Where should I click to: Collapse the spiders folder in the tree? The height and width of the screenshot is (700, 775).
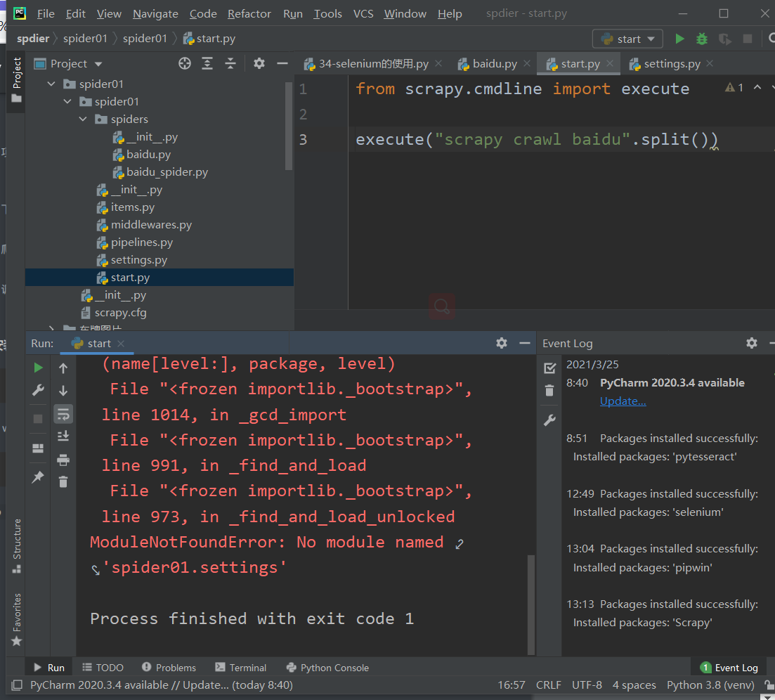pos(83,119)
